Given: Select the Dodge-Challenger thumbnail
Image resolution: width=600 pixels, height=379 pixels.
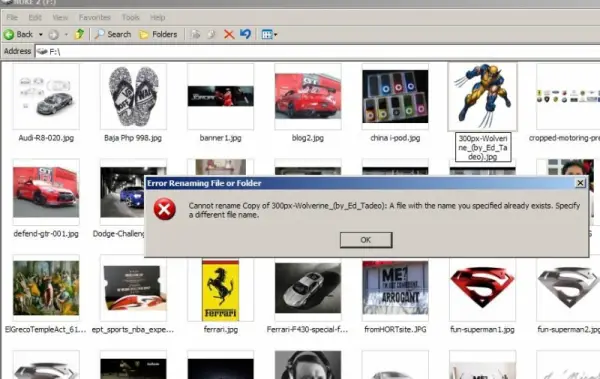Looking at the screenshot, I should pos(122,192).
